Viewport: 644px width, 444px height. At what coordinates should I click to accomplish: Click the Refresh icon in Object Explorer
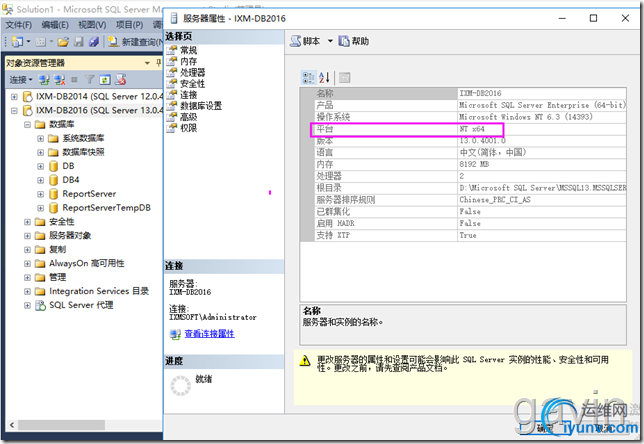[105, 80]
